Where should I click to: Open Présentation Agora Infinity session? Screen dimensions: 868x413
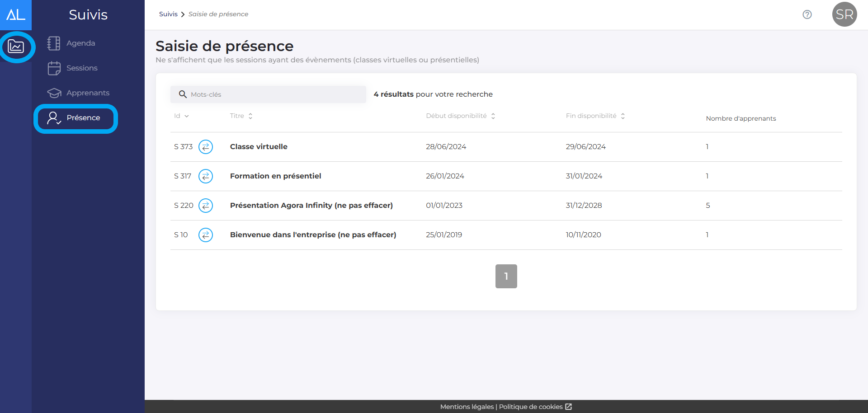(x=311, y=205)
